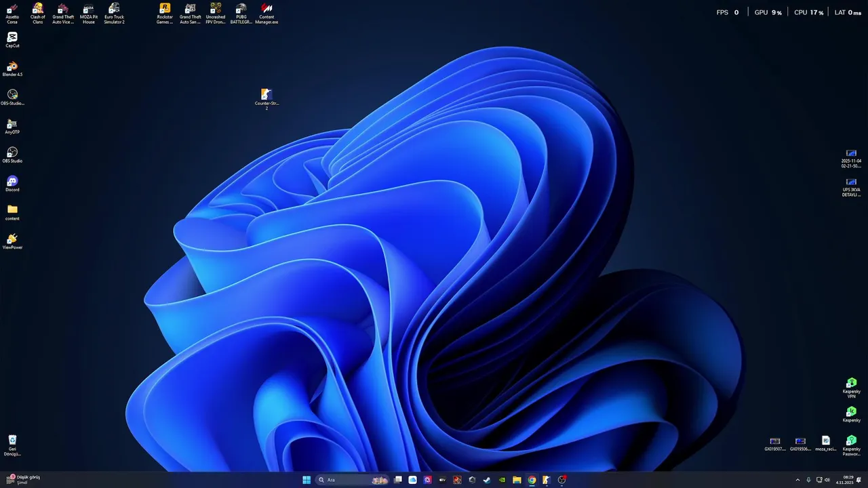The width and height of the screenshot is (868, 488).
Task: Select Grand Theft Auto Vice City shortcut
Action: (x=63, y=14)
